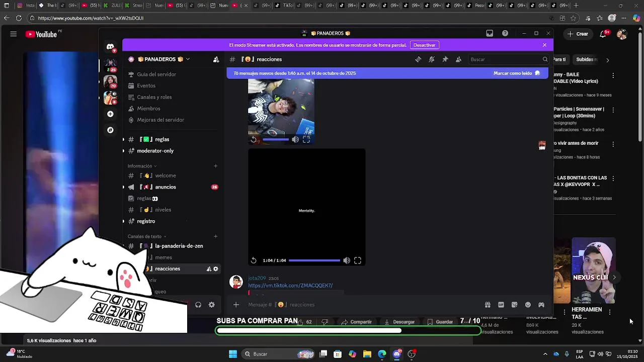This screenshot has width=644, height=362.
Task: Click the browser address bar URL
Action: [x=91, y=18]
